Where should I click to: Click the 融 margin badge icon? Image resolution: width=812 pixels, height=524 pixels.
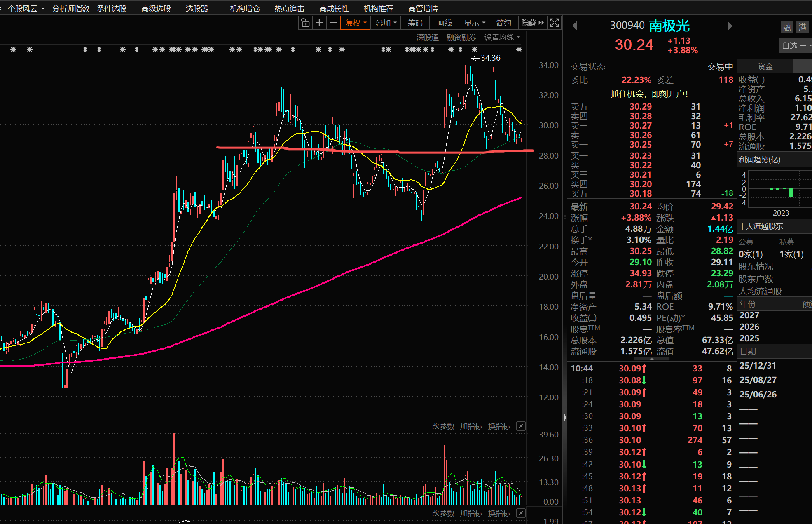point(787,27)
